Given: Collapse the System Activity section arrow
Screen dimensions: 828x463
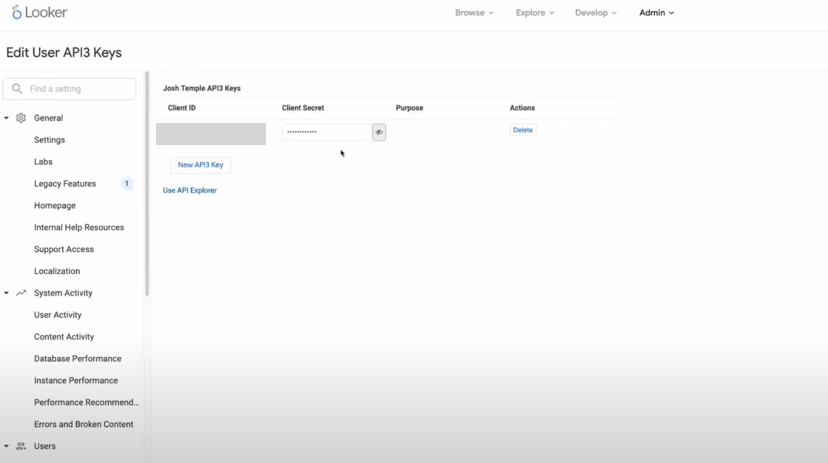Looking at the screenshot, I should point(6,292).
